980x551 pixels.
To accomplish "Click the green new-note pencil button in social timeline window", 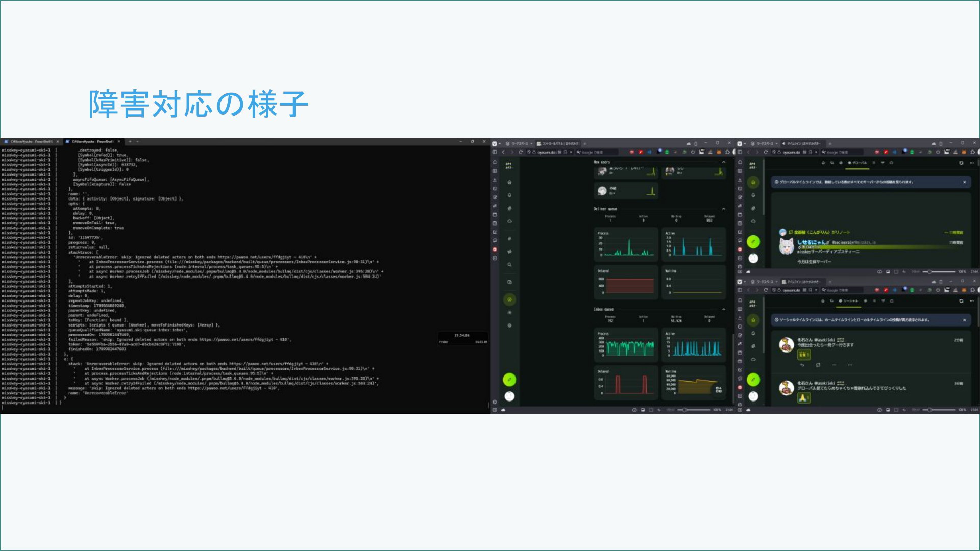I will (x=753, y=380).
